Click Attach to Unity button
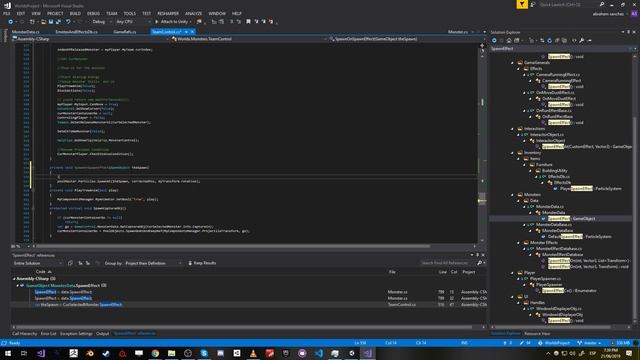 coord(171,22)
